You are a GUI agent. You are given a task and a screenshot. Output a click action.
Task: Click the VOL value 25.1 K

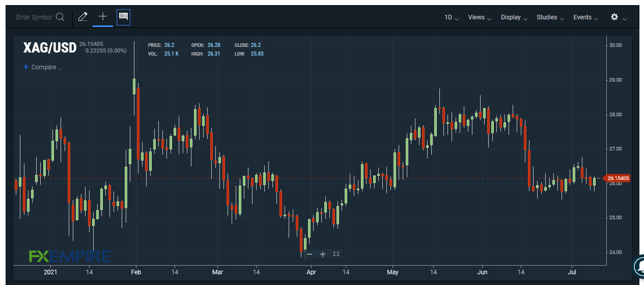click(172, 54)
